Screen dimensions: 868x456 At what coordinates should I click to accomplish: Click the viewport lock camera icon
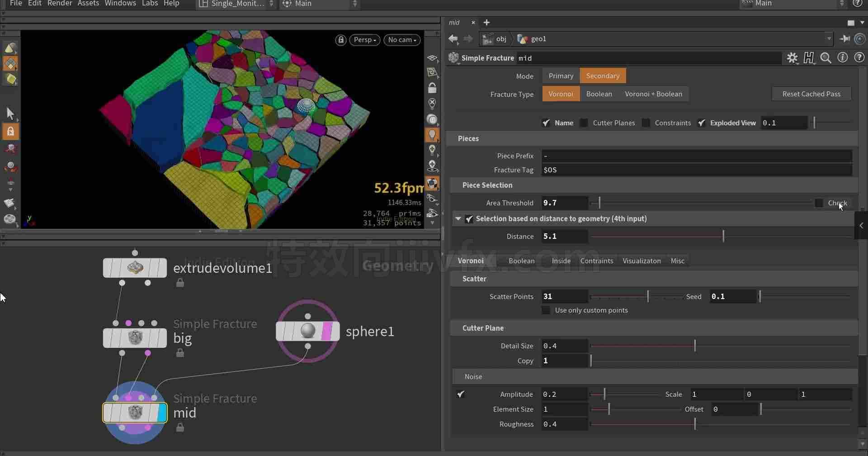(341, 40)
